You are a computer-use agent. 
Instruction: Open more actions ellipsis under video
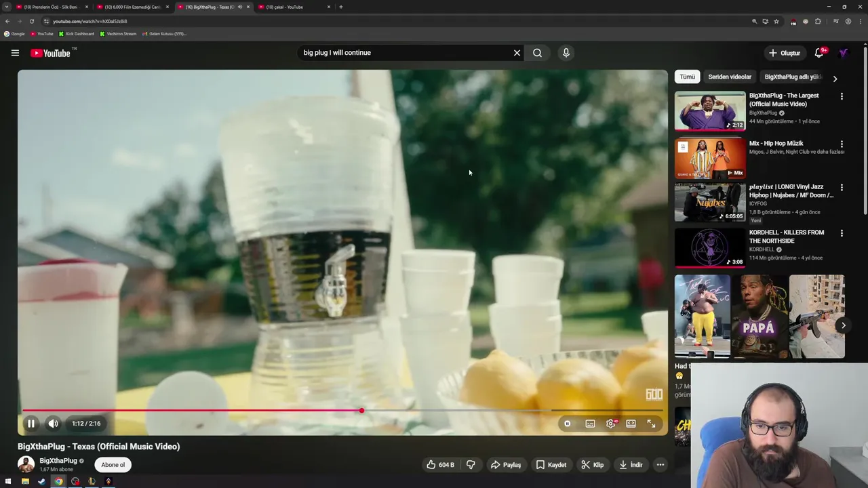[660, 465]
